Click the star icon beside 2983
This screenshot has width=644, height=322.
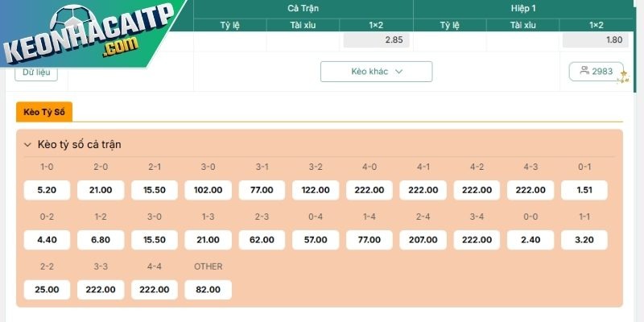click(x=625, y=76)
